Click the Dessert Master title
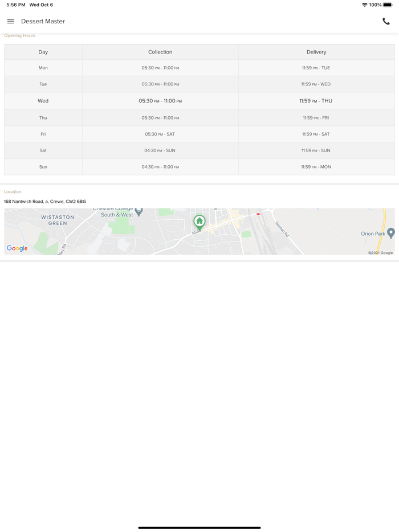Screen dimensions: 399x532 click(43, 21)
